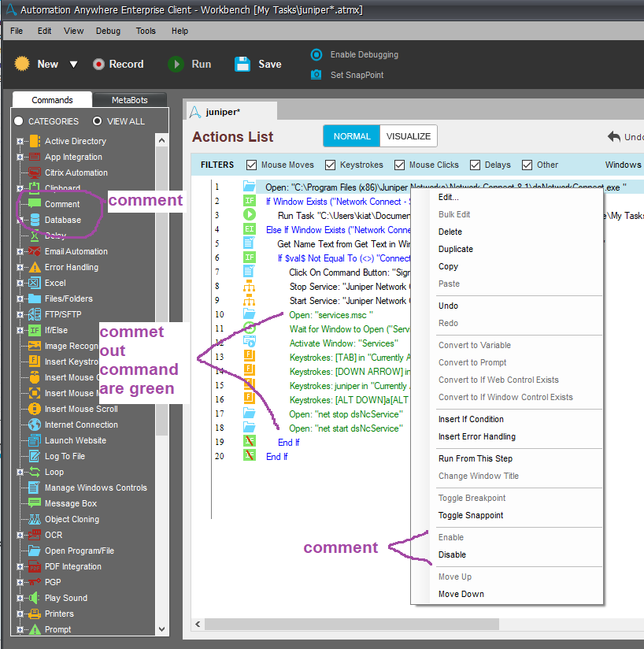
Task: Click the Error Handling warning icon
Action: 34,267
